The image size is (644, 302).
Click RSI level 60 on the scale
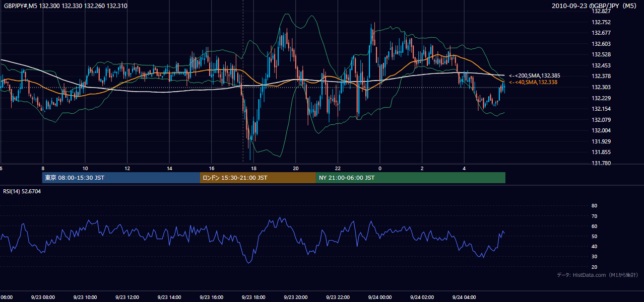point(594,226)
